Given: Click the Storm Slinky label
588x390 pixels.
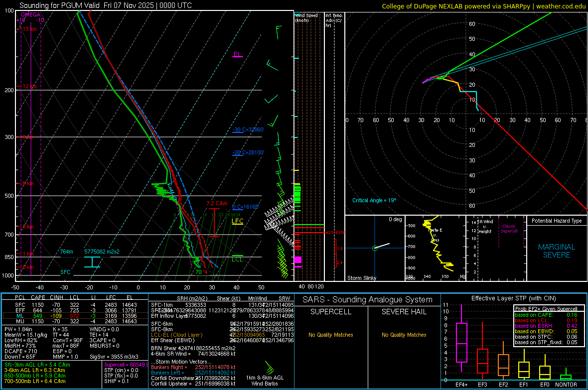Looking at the screenshot, I should pos(361,278).
